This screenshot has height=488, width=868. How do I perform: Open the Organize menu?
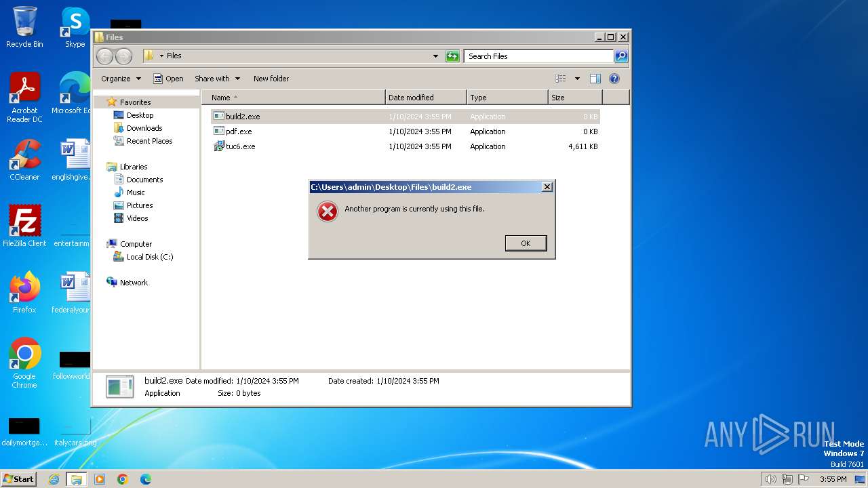tap(121, 79)
